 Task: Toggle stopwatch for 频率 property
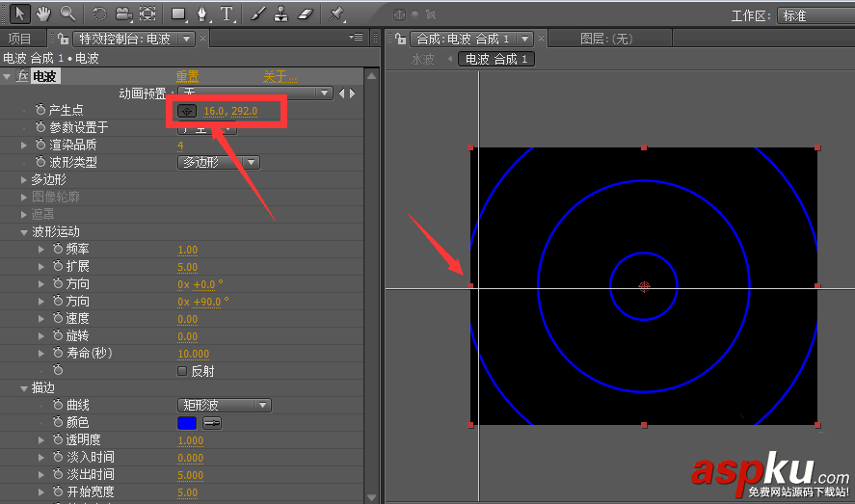(58, 249)
